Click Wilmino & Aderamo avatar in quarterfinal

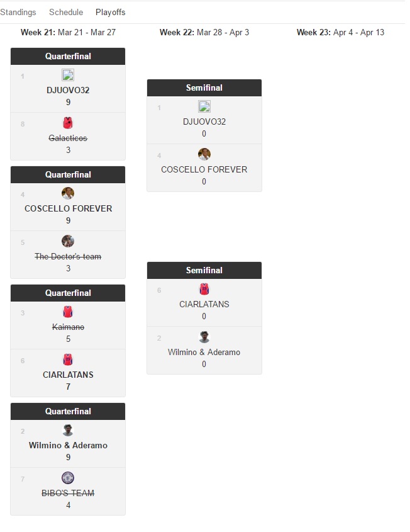[68, 430]
